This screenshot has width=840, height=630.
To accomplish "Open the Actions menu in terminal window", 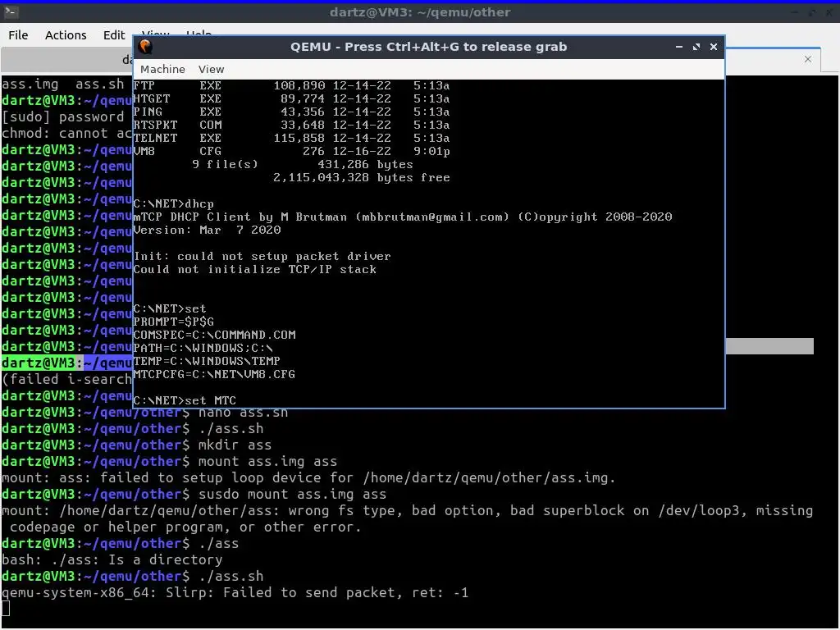I will 66,34.
